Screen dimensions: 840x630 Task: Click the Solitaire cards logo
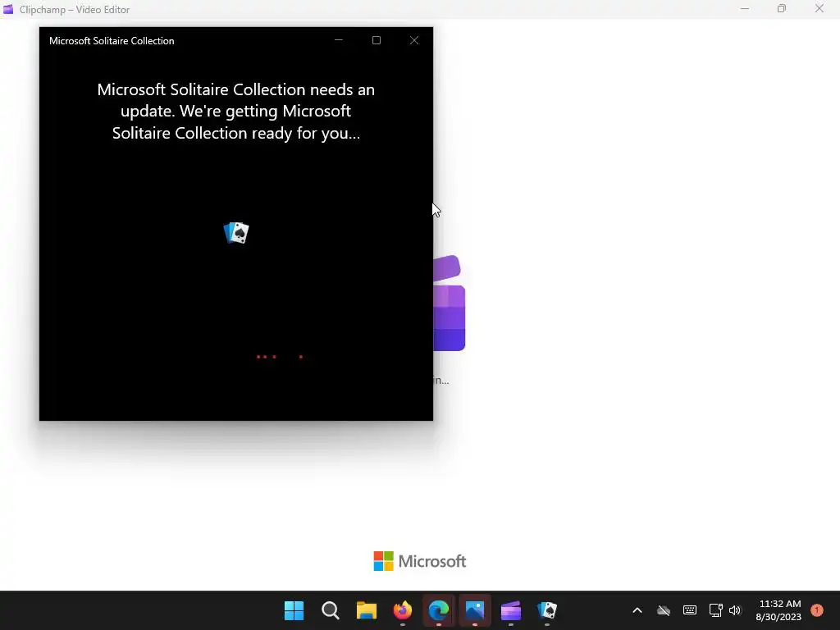(x=236, y=233)
